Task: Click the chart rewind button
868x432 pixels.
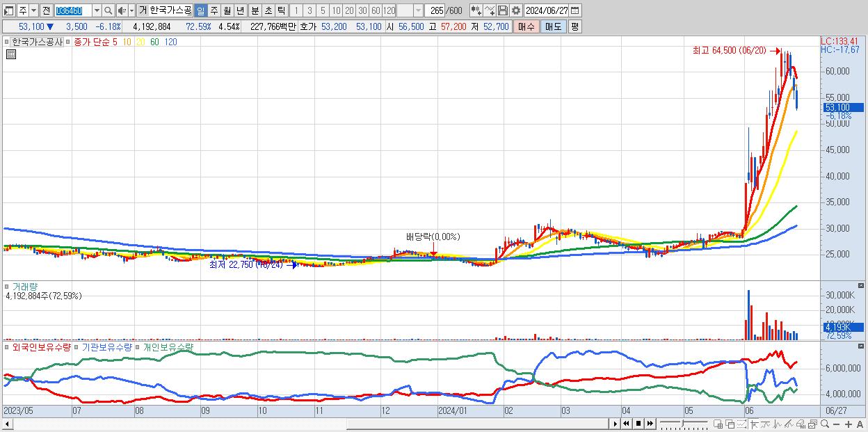Action: point(626,424)
